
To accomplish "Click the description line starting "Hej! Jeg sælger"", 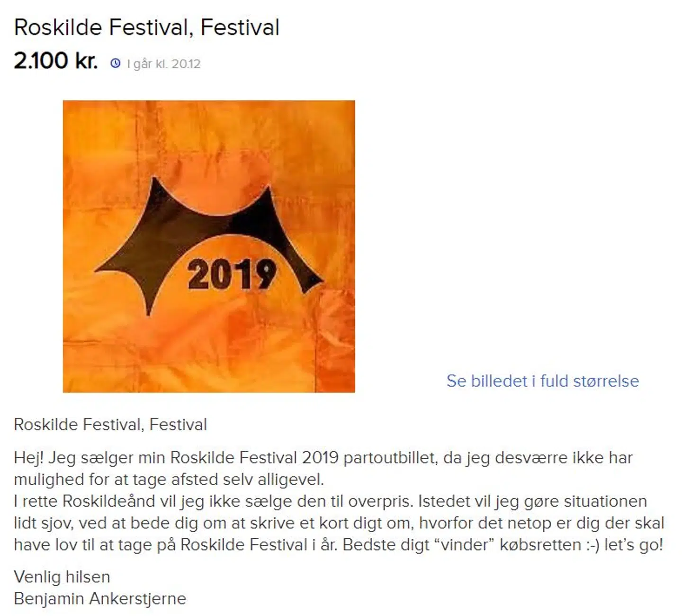I will 323,458.
